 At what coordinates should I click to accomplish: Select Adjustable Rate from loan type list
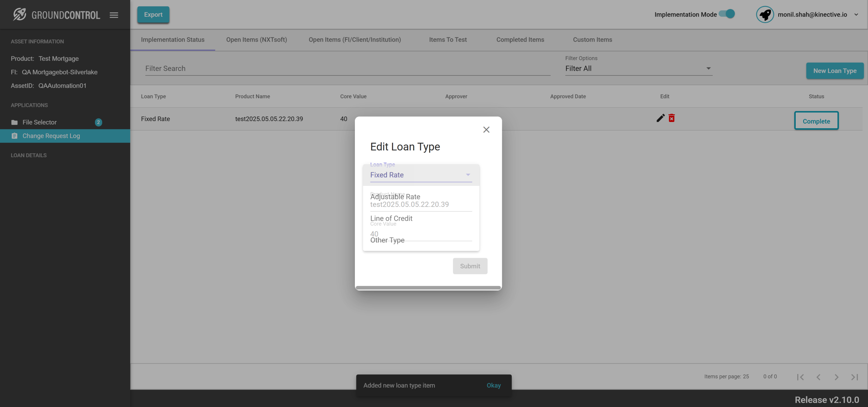(395, 197)
